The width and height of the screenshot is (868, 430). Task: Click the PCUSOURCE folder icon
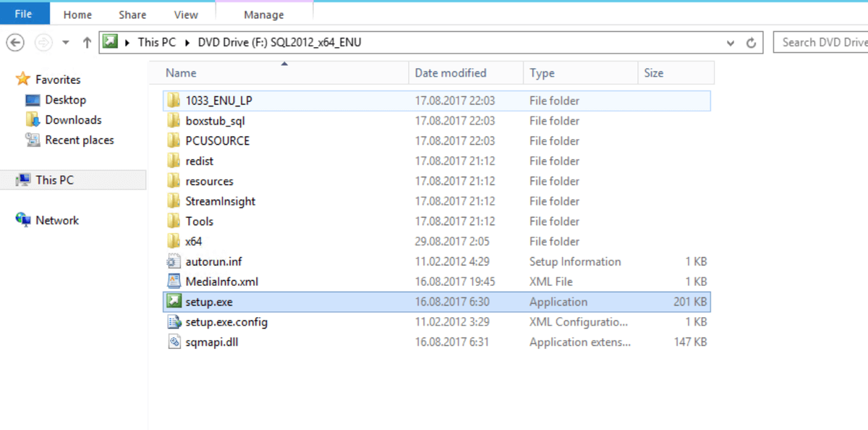pos(174,141)
